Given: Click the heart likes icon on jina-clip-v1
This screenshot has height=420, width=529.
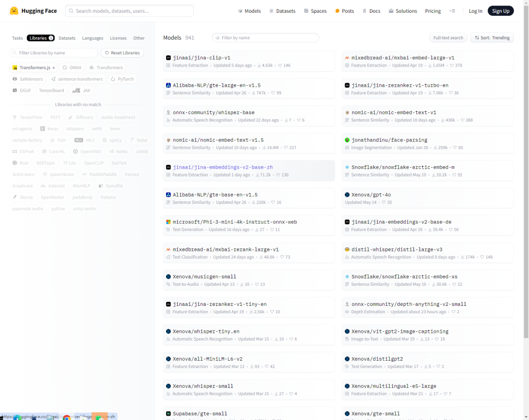Looking at the screenshot, I should [280, 66].
